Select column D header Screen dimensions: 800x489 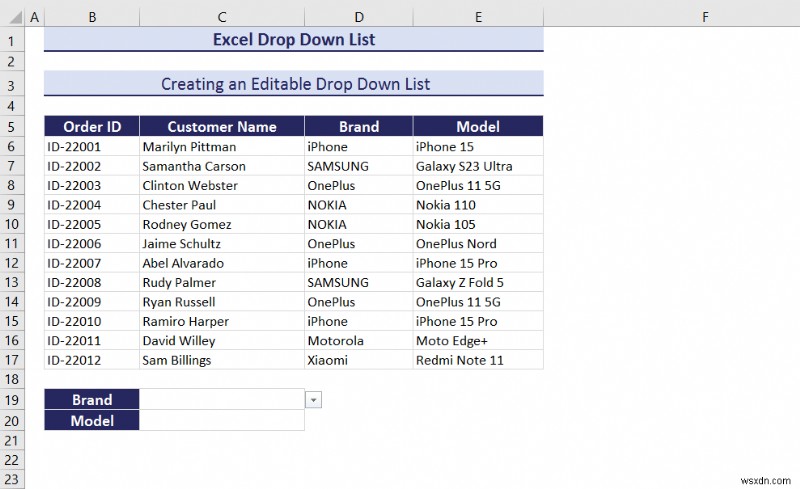click(x=359, y=17)
